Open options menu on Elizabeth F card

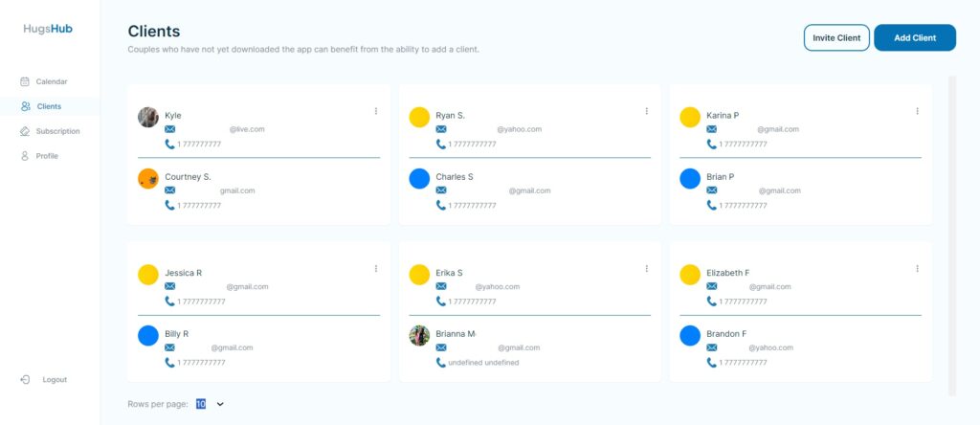point(917,269)
